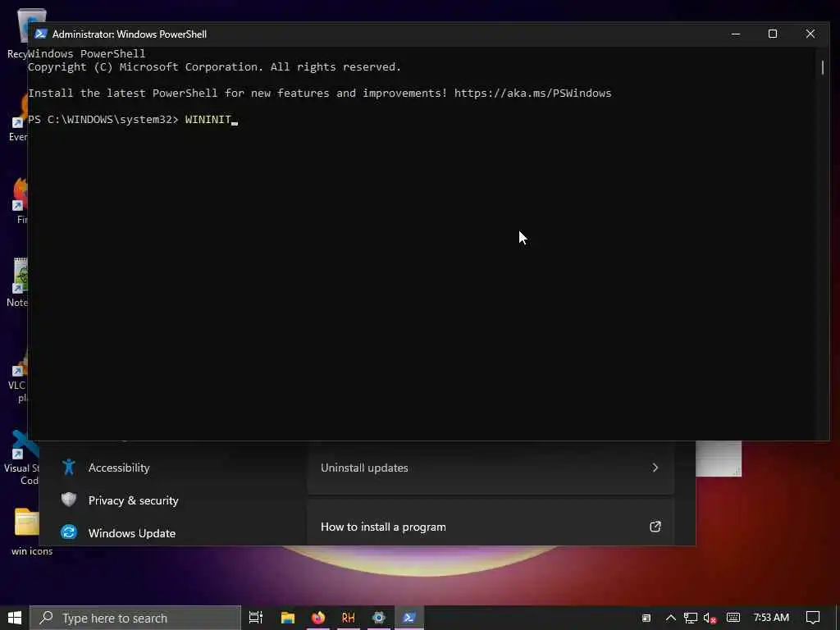Click the external link icon on How to install

pyautogui.click(x=655, y=527)
